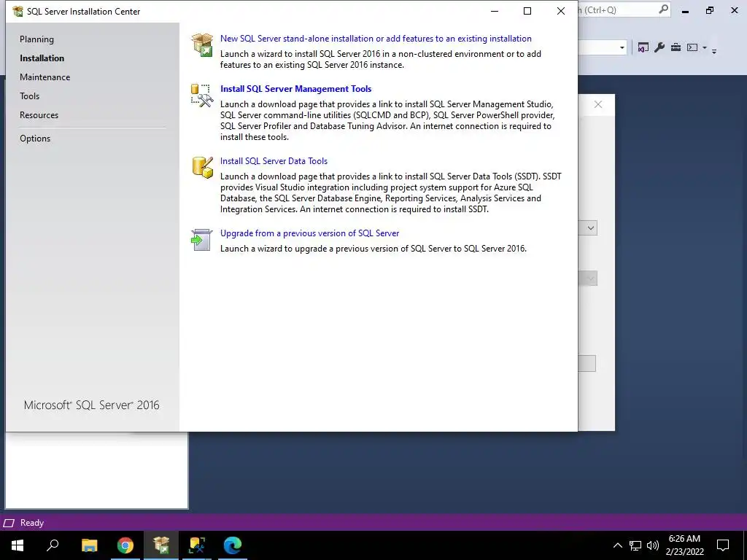Click Install SQL Server Management Tools link
Screen dimensions: 747x560
(x=296, y=88)
